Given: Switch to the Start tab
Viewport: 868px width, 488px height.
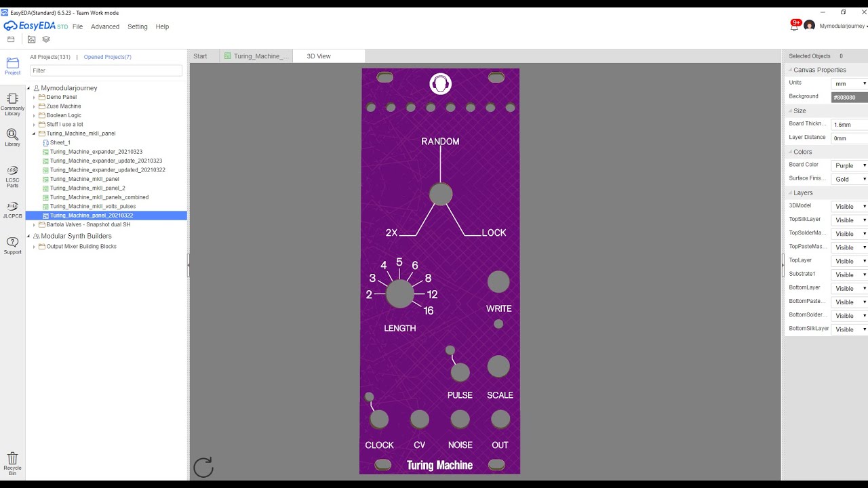Looking at the screenshot, I should [x=200, y=56].
